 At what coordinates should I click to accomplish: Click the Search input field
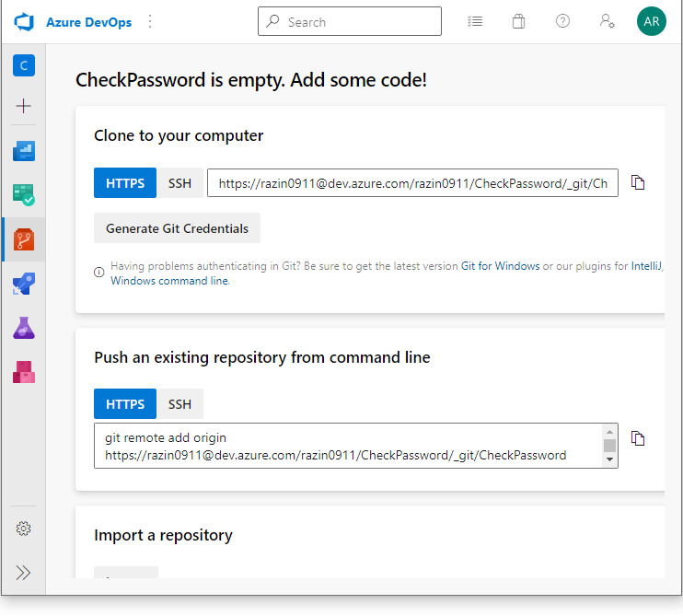coord(350,21)
